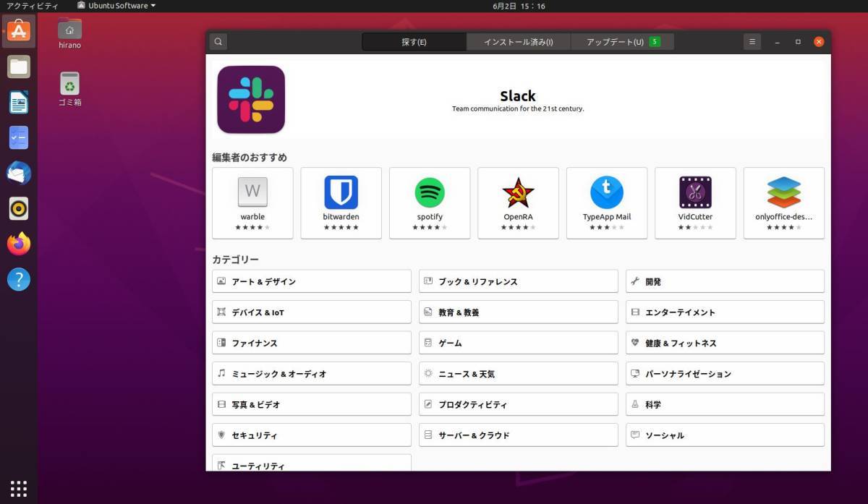The image size is (868, 504).
Task: Open the プロダクティビティ category
Action: (519, 404)
